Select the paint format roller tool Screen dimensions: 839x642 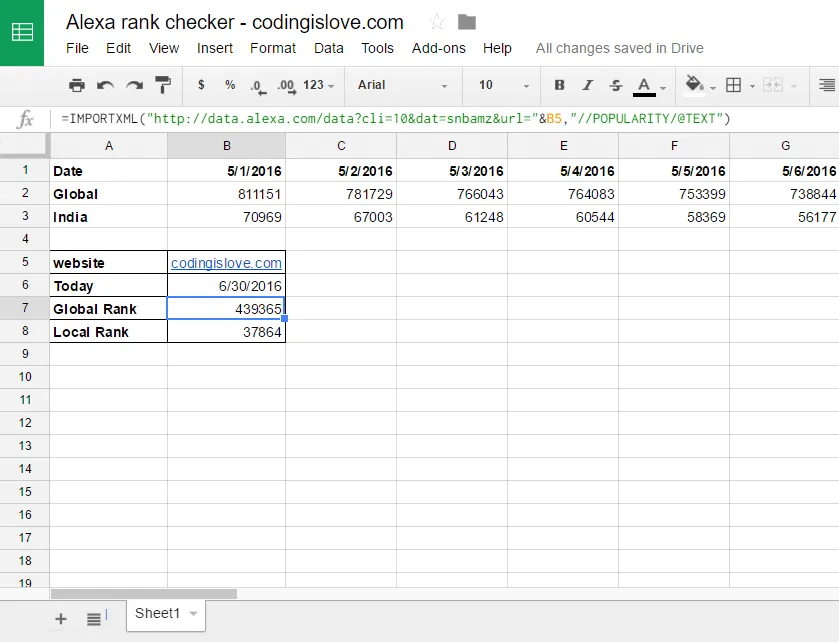(x=163, y=85)
